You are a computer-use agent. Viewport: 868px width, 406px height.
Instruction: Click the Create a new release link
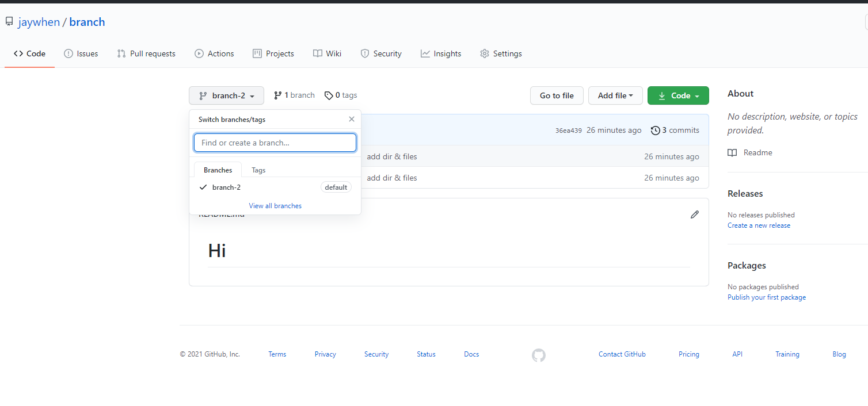tap(759, 225)
